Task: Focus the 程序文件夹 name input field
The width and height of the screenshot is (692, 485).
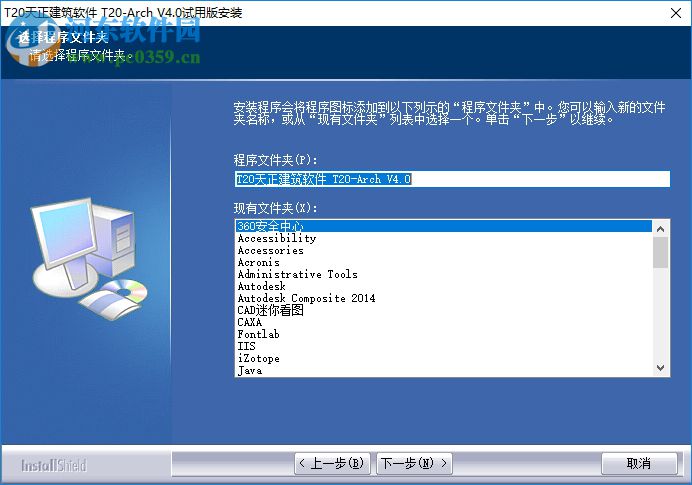Action: [452, 179]
